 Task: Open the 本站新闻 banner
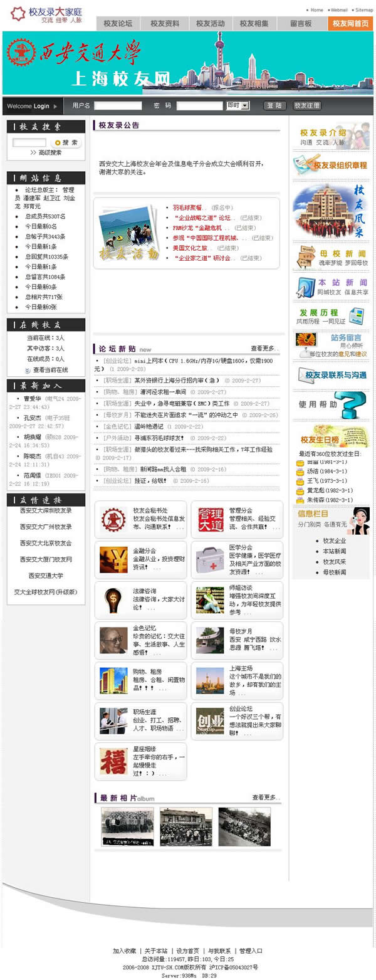click(332, 287)
